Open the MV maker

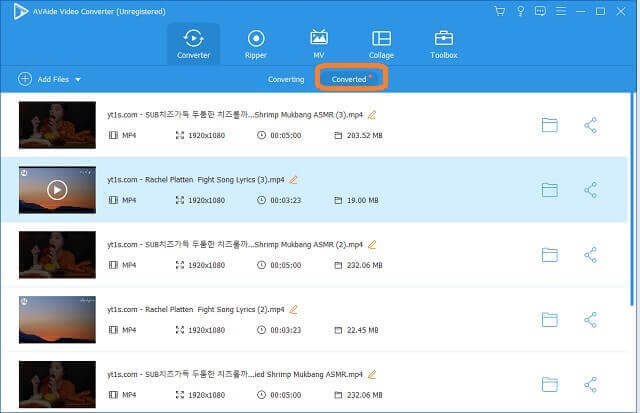click(x=319, y=44)
